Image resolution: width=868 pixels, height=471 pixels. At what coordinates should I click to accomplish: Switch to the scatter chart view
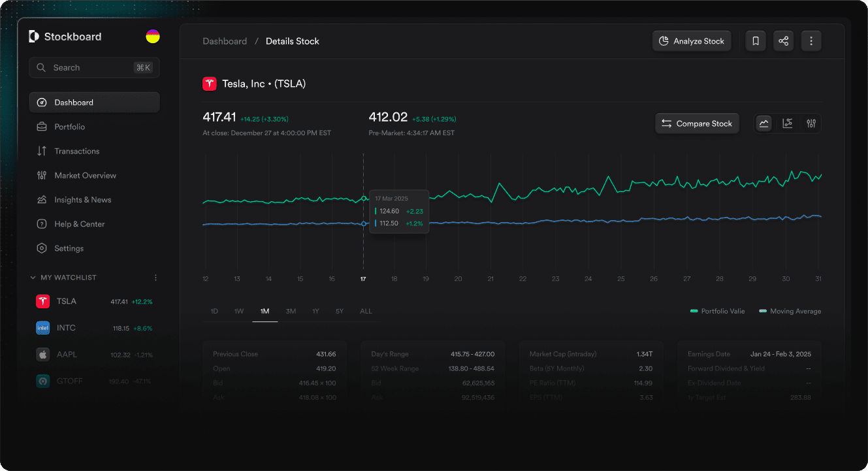tap(788, 123)
